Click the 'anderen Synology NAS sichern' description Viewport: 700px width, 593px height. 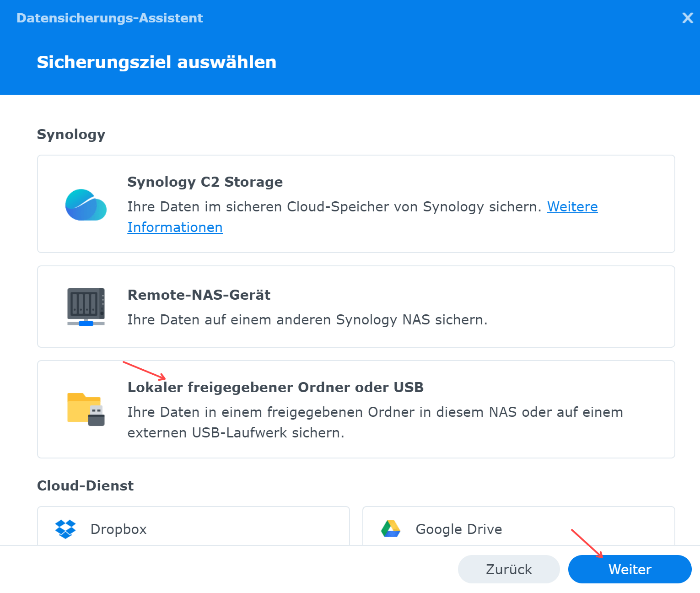[x=307, y=320]
